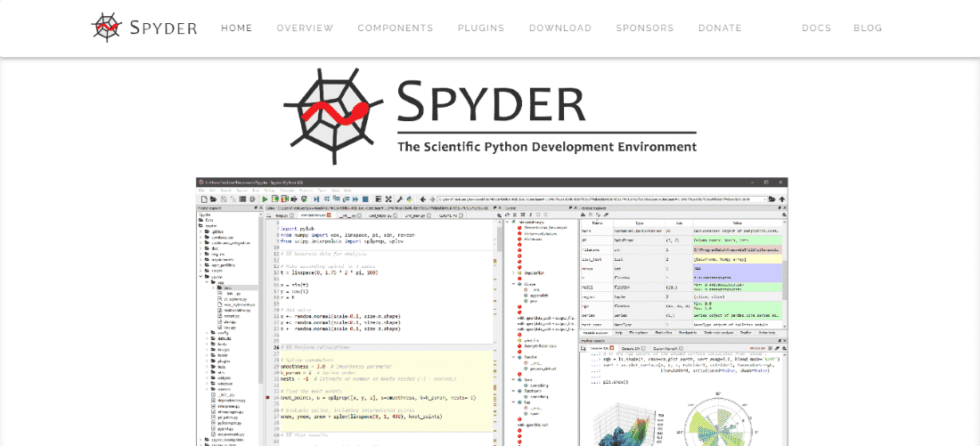Click the Browse working directory folder icon

point(772,199)
